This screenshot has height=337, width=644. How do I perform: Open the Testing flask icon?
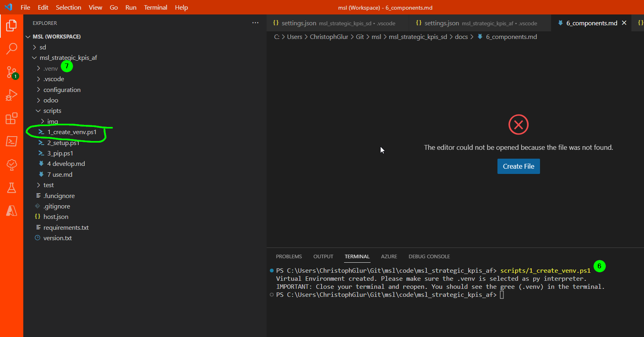coord(12,188)
